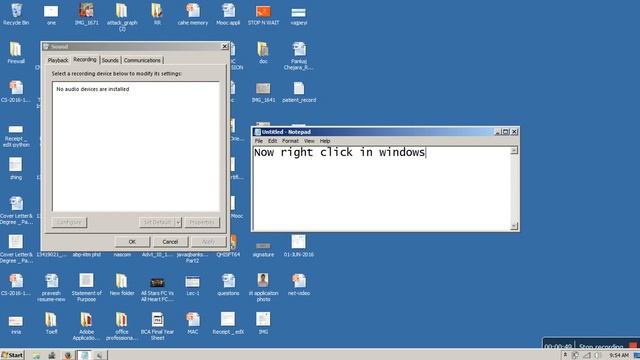640x360 pixels.
Task: Open Notepad's File menu
Action: click(259, 141)
